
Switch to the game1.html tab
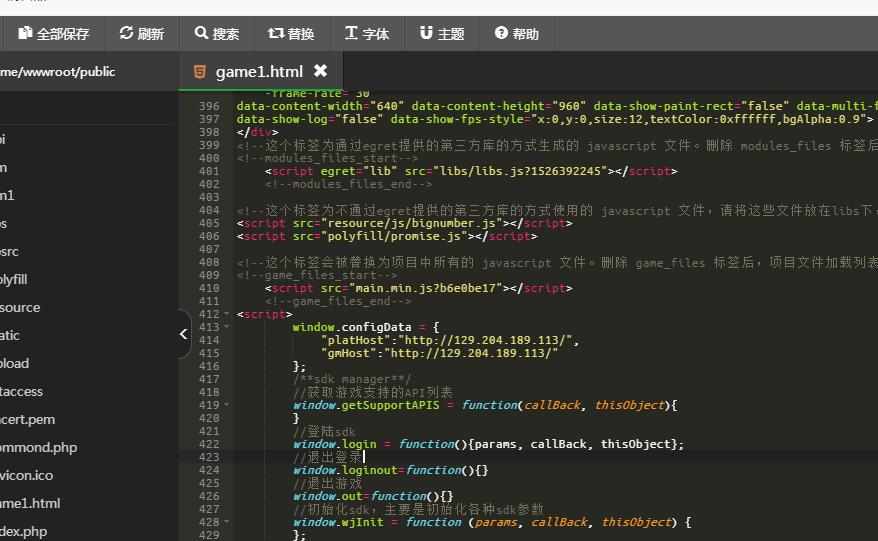click(x=259, y=72)
